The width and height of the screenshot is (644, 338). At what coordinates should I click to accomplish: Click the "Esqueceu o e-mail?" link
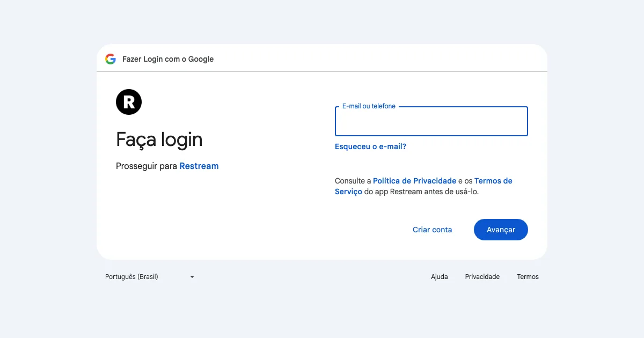[x=370, y=146]
